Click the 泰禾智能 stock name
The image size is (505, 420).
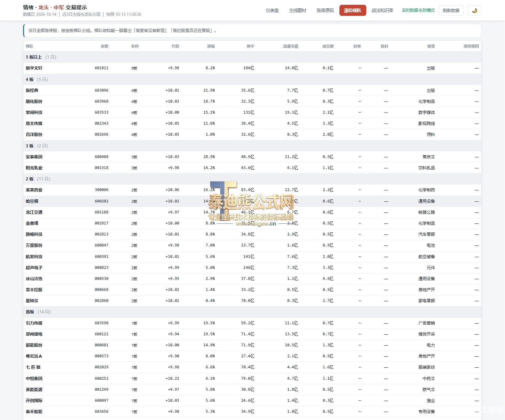(x=34, y=412)
